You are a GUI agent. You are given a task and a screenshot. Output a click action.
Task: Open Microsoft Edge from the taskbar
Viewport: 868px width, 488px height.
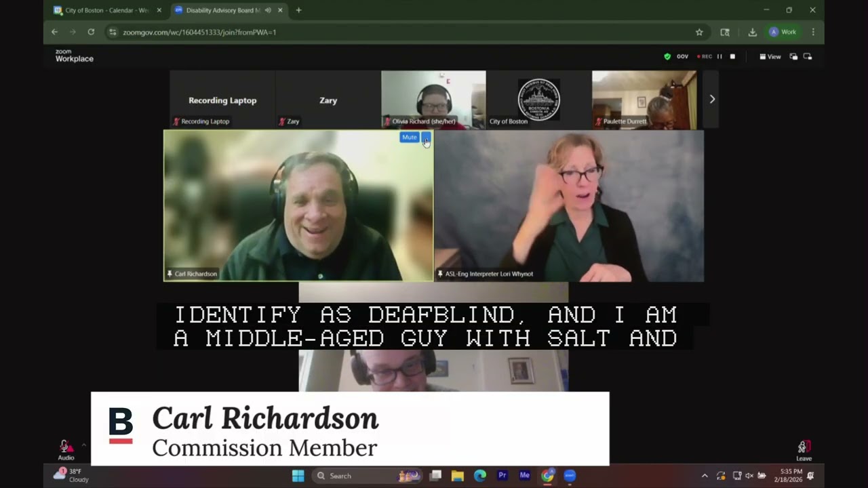click(480, 476)
